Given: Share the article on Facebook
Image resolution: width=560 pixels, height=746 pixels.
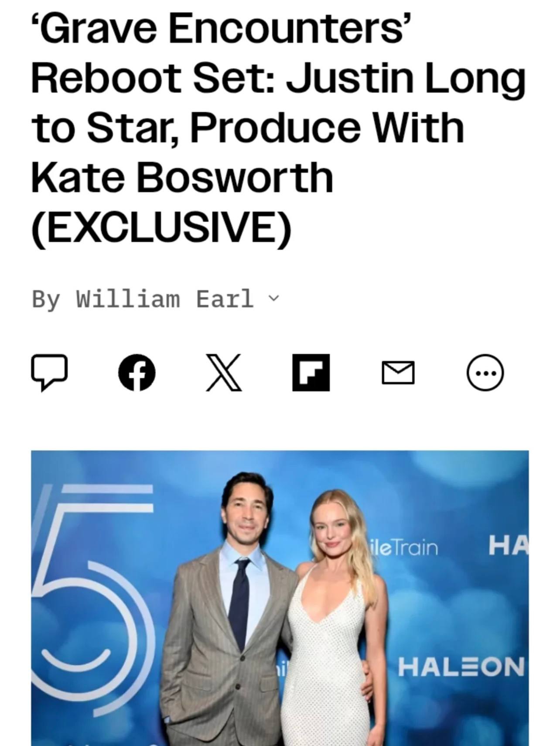Looking at the screenshot, I should (137, 373).
